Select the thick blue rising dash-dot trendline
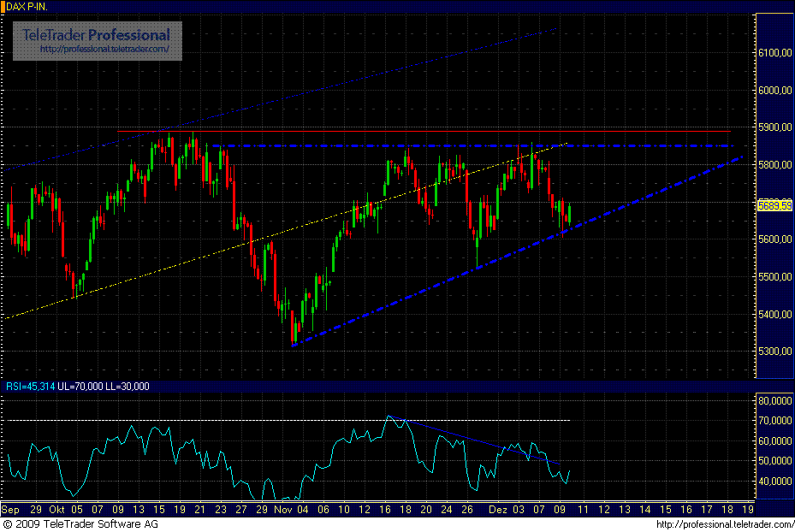Image resolution: width=795 pixels, height=532 pixels. click(517, 251)
